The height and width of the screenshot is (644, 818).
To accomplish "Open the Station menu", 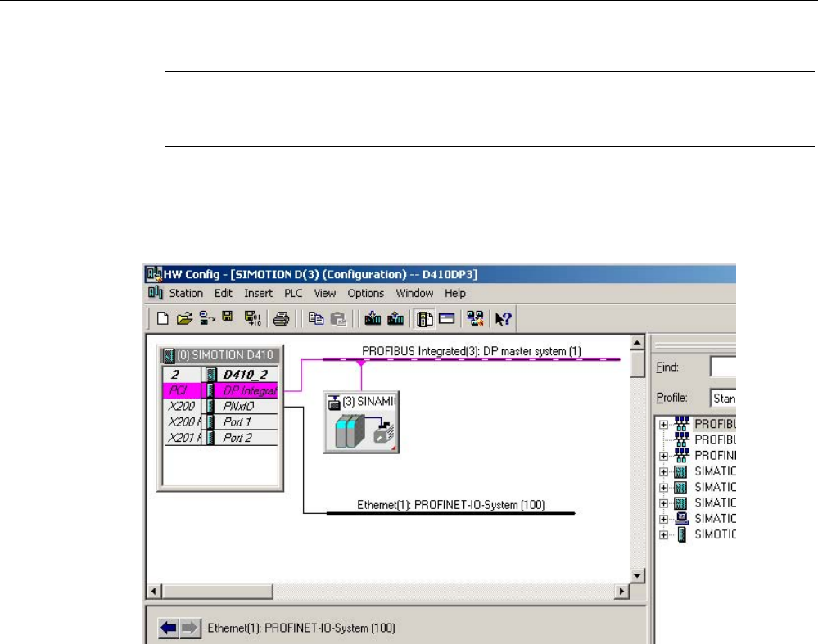I will (186, 294).
